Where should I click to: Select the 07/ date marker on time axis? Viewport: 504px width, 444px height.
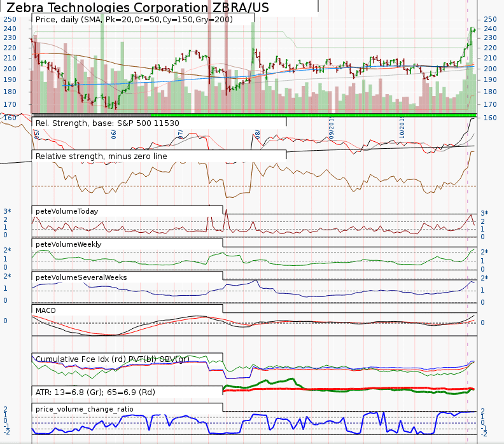(x=180, y=134)
